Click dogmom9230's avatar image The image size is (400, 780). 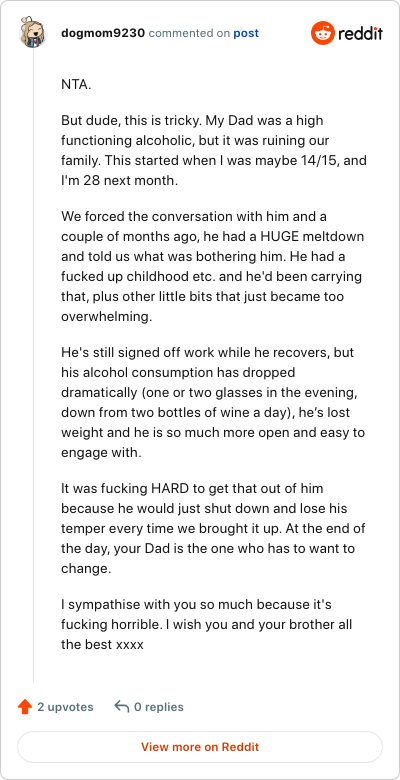click(x=33, y=33)
